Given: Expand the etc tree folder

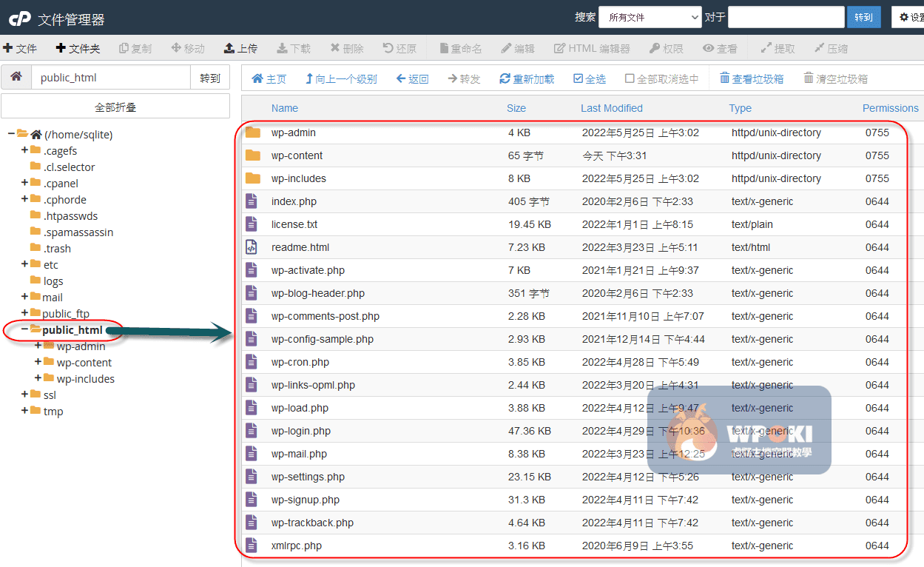Looking at the screenshot, I should click(24, 264).
